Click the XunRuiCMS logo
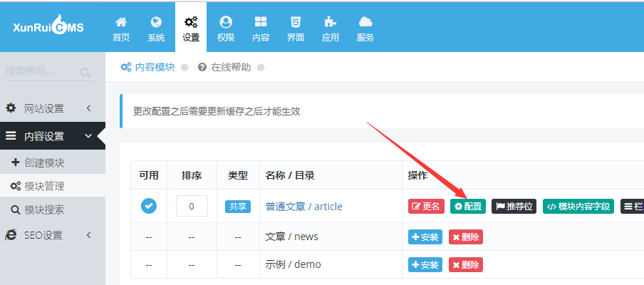The height and width of the screenshot is (285, 644). click(48, 26)
